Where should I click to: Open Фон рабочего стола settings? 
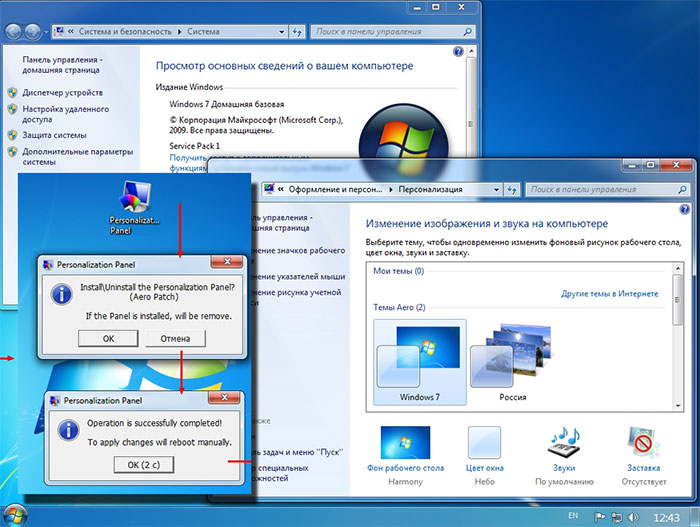click(405, 456)
